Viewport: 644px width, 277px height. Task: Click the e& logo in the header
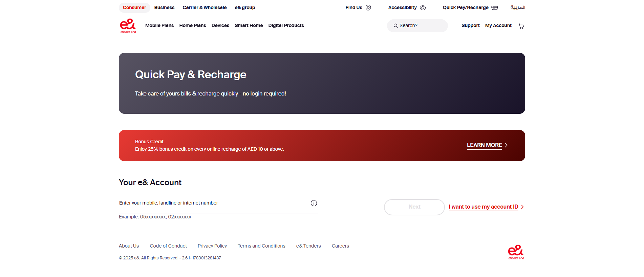tap(128, 26)
